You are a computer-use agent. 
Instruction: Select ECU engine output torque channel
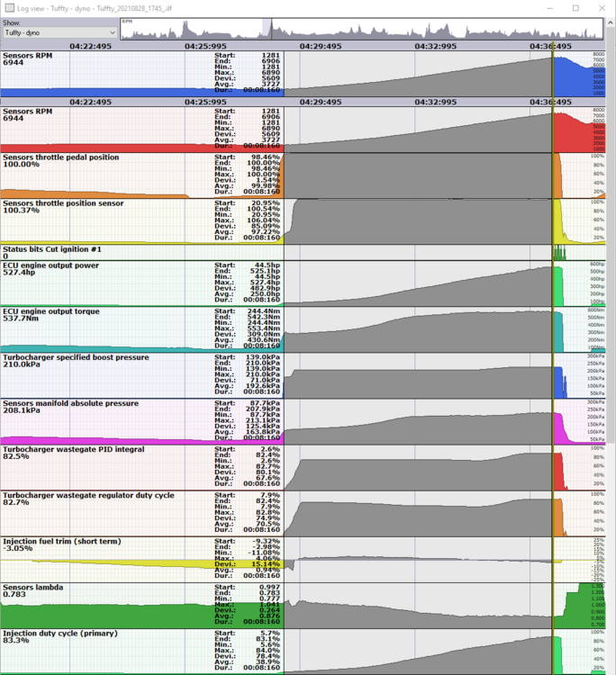(x=51, y=311)
